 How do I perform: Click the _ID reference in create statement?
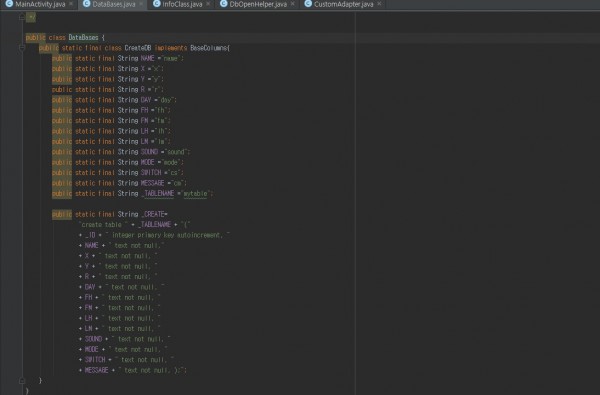(x=90, y=235)
